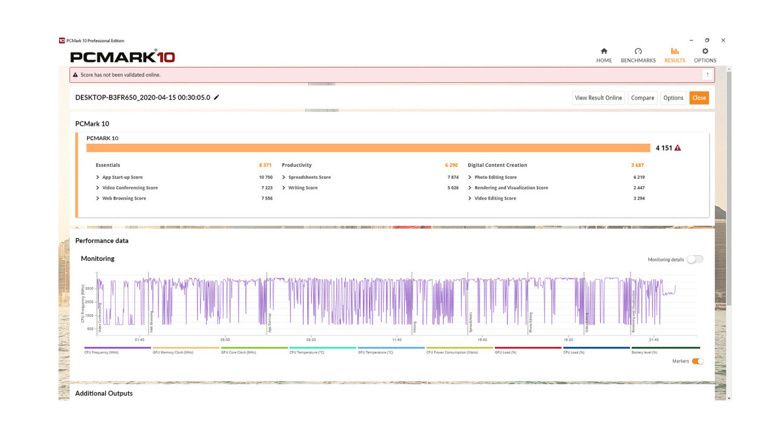Enable the Monitoring details toggle
Viewport: 774px width, 435px height.
pyautogui.click(x=694, y=259)
